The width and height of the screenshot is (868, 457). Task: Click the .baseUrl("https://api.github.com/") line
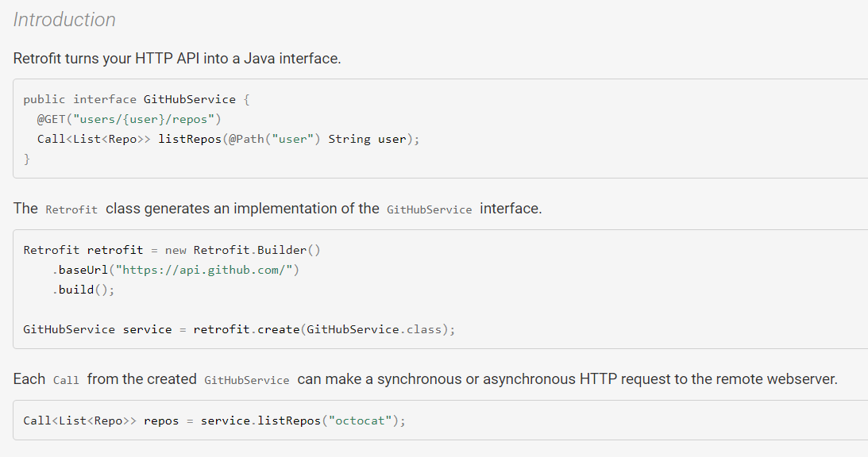[176, 270]
